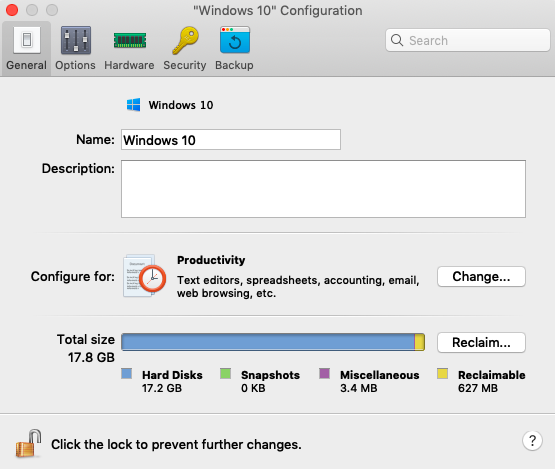Click the purple Miscellaneous color swatch
555x469 pixels.
(325, 373)
